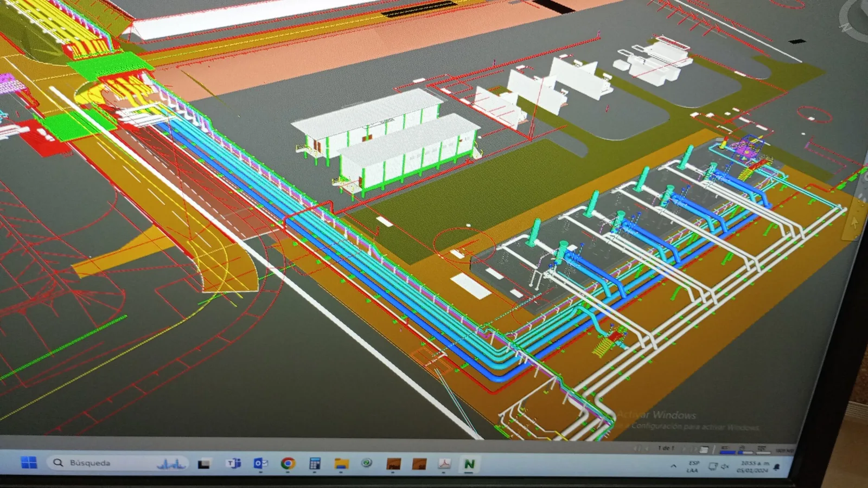The image size is (868, 488).
Task: Toggle the muted volume icon
Action: point(725,466)
